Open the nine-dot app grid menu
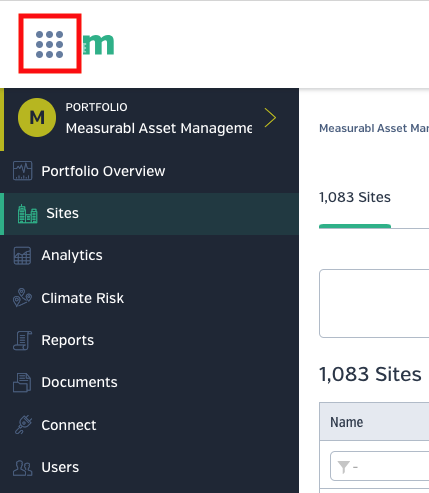 pos(49,44)
